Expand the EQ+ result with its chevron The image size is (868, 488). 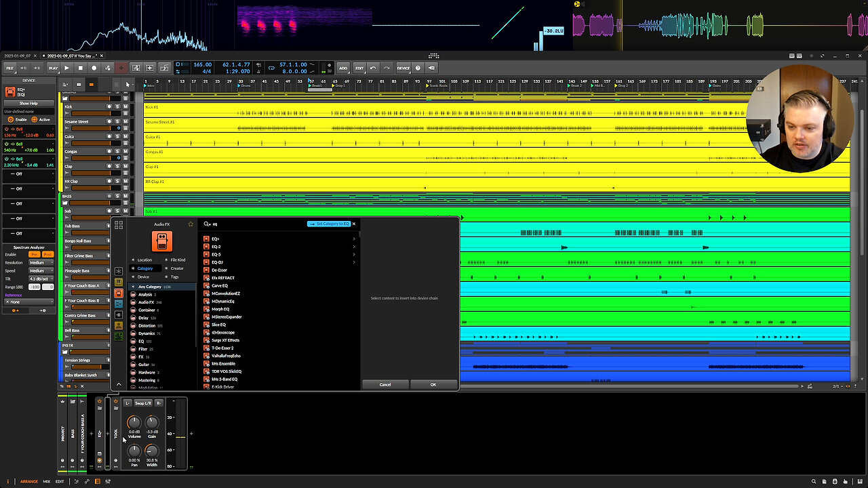pos(354,239)
